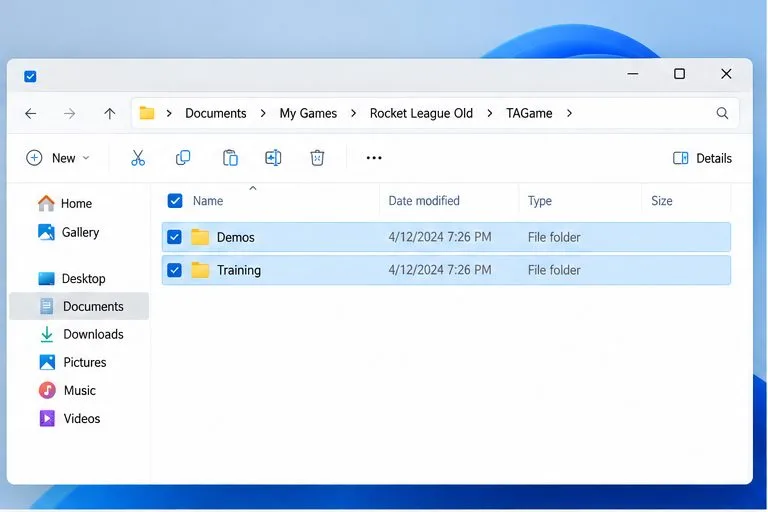This screenshot has width=768, height=512.
Task: Select Documents in the sidebar
Action: point(79,306)
